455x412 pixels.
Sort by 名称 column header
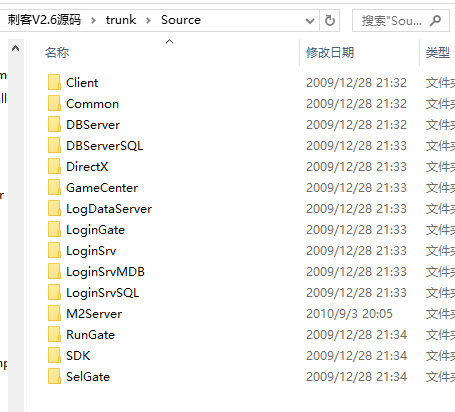[57, 53]
